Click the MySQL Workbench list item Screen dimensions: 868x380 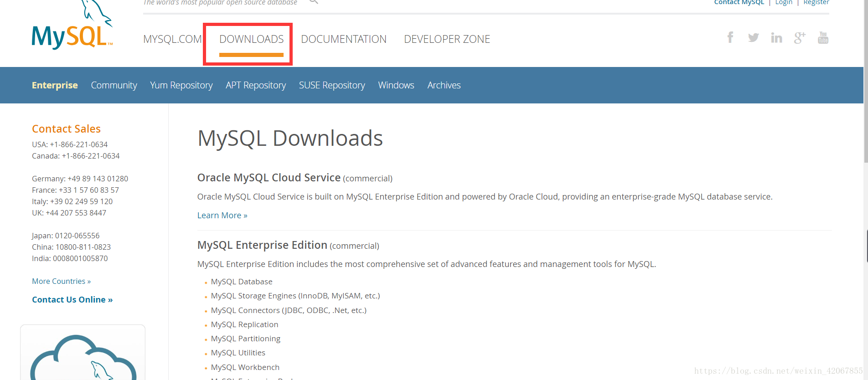click(x=245, y=367)
